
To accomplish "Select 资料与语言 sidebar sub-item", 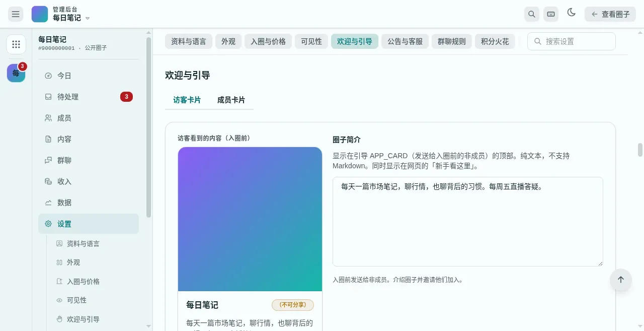I will 94,243.
